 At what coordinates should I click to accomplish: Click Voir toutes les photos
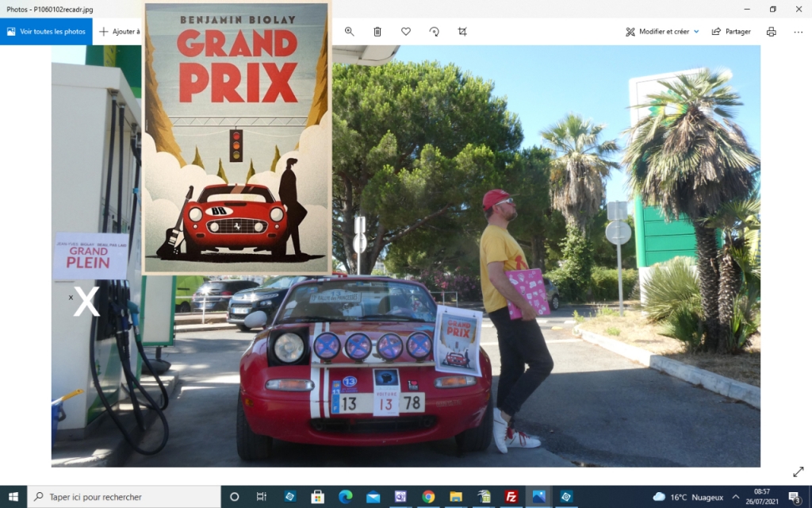click(46, 32)
